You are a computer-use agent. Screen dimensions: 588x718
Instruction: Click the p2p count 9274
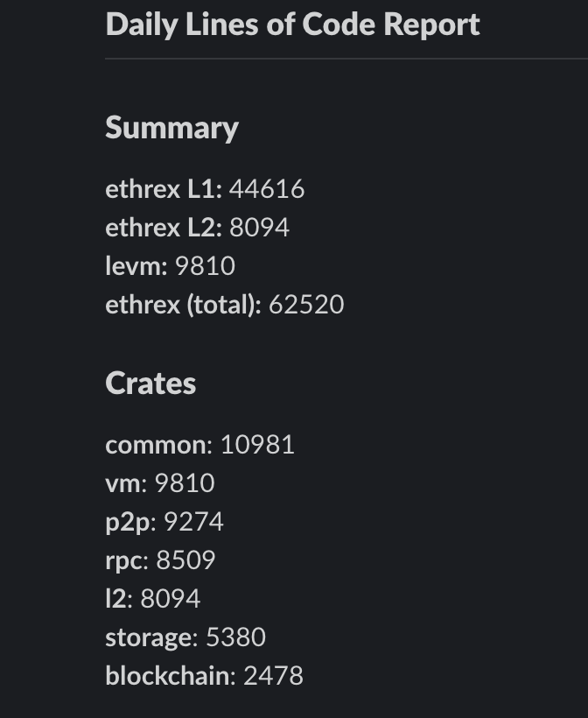193,522
